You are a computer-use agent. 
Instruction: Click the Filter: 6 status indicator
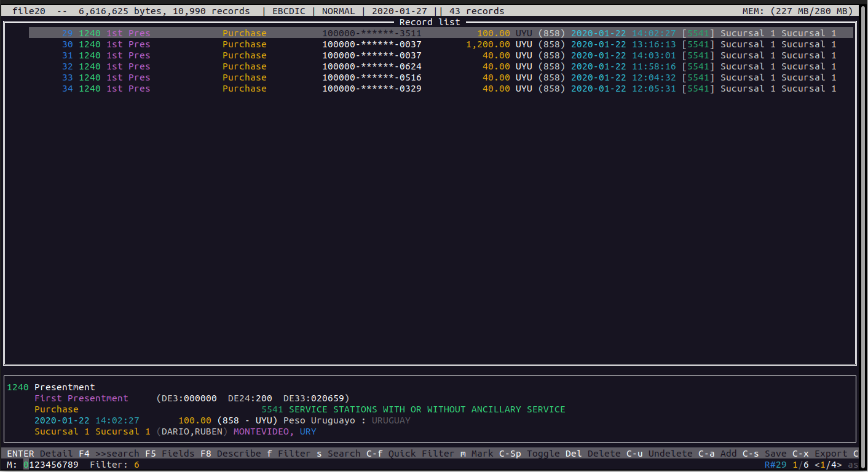point(114,465)
